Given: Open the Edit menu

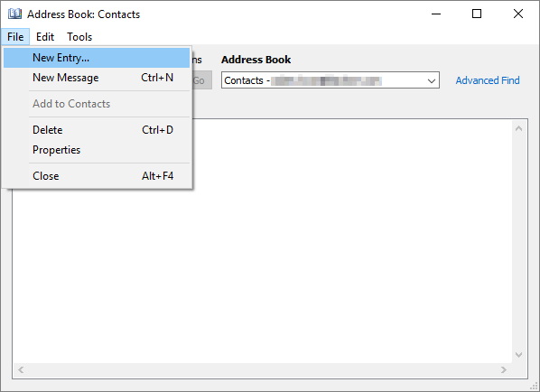Looking at the screenshot, I should pos(45,36).
